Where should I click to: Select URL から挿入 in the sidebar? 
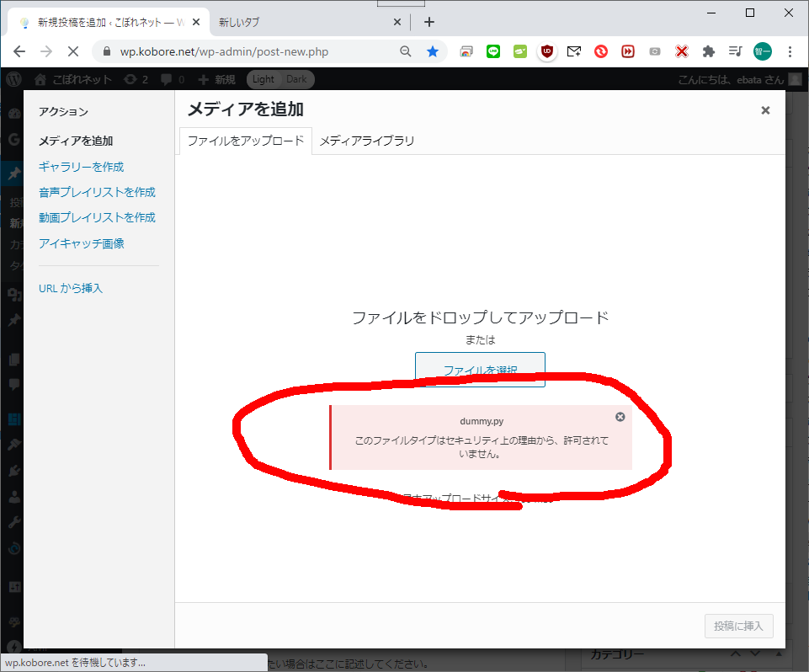(71, 288)
